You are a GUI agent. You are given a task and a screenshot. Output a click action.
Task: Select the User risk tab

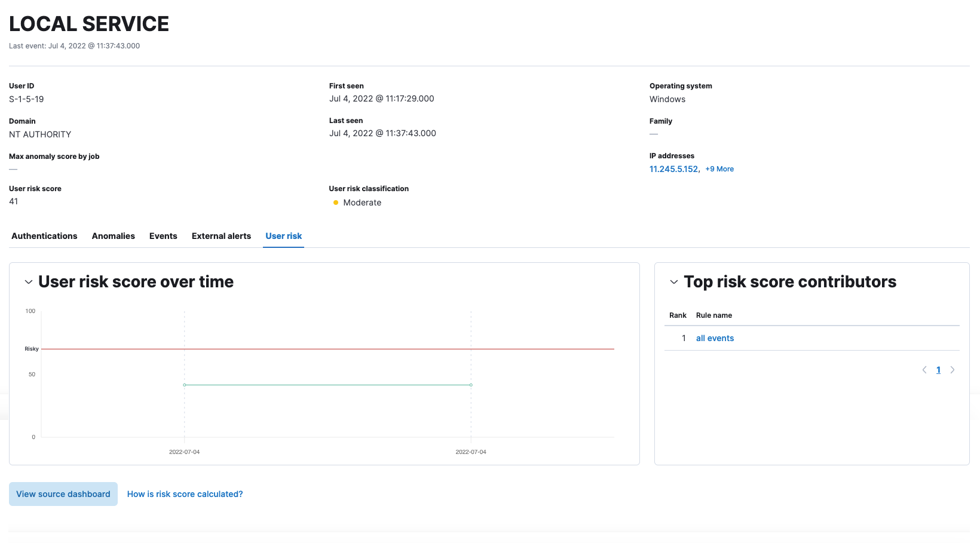point(283,236)
